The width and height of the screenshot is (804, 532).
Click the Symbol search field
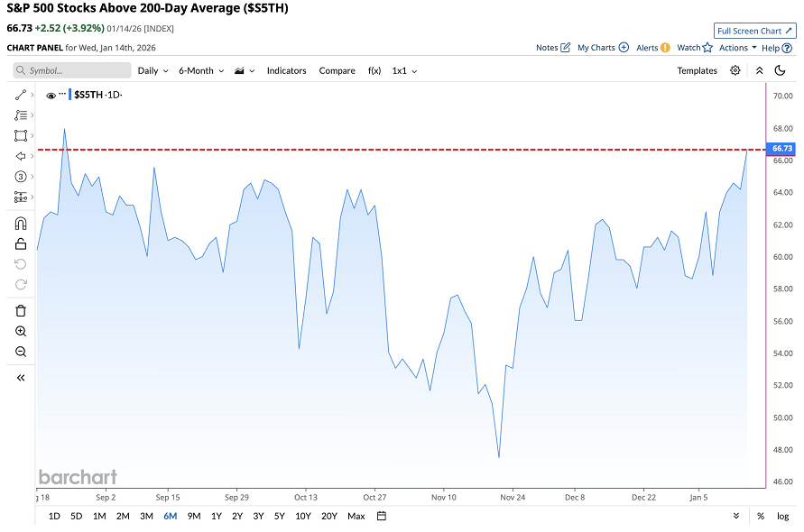pos(72,70)
